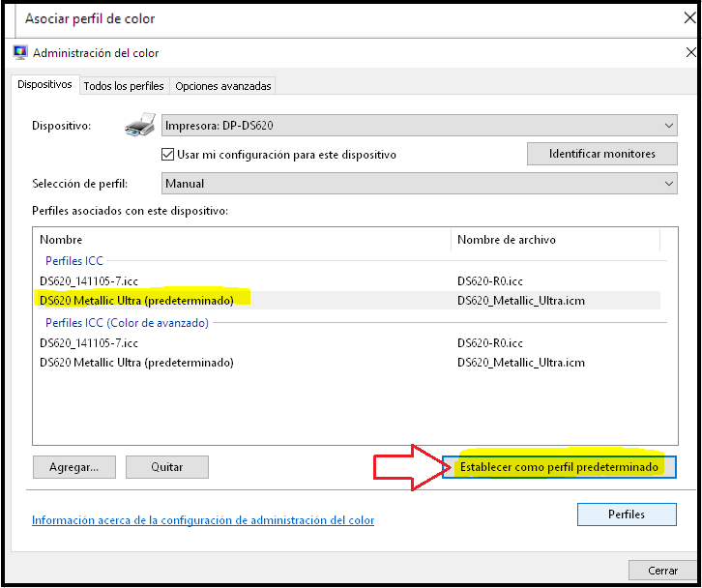Click the Color Management monitor icon in title bar
This screenshot has width=702, height=588.
coord(20,53)
